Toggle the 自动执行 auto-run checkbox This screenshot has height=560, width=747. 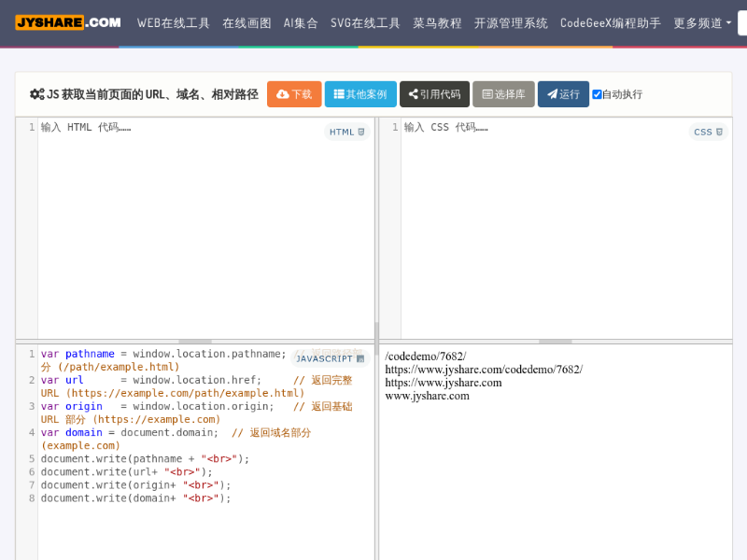(x=598, y=94)
